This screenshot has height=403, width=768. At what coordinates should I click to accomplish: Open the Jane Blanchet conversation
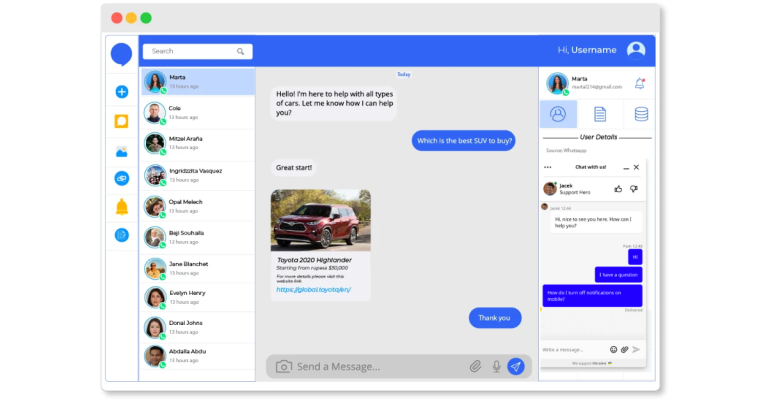(197, 268)
